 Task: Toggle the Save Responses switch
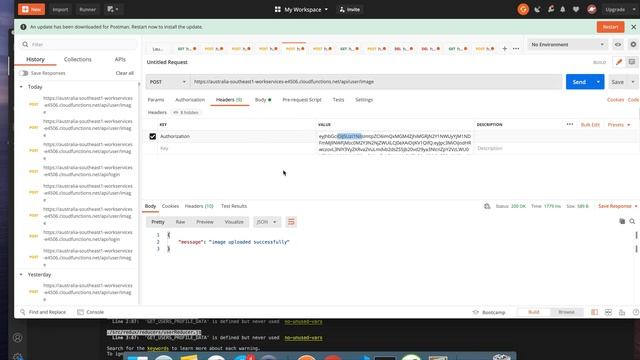click(23, 73)
